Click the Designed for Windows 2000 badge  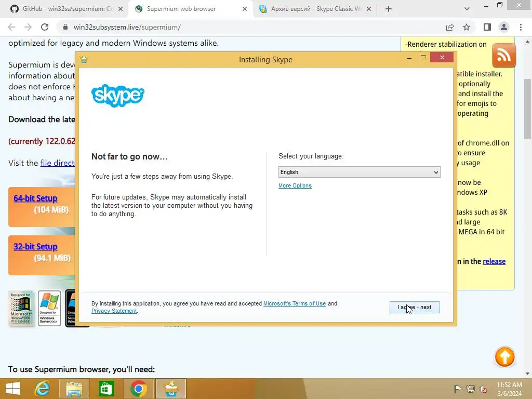(x=21, y=308)
